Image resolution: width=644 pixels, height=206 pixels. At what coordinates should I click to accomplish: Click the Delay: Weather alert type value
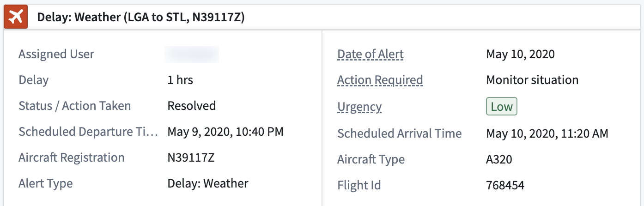208,183
